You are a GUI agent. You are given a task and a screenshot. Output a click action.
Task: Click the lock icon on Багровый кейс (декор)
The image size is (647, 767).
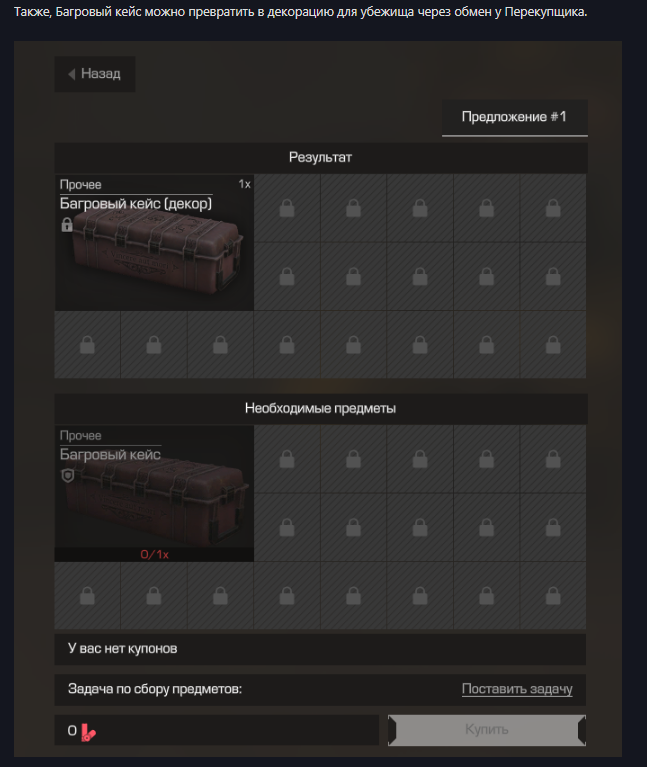[67, 225]
